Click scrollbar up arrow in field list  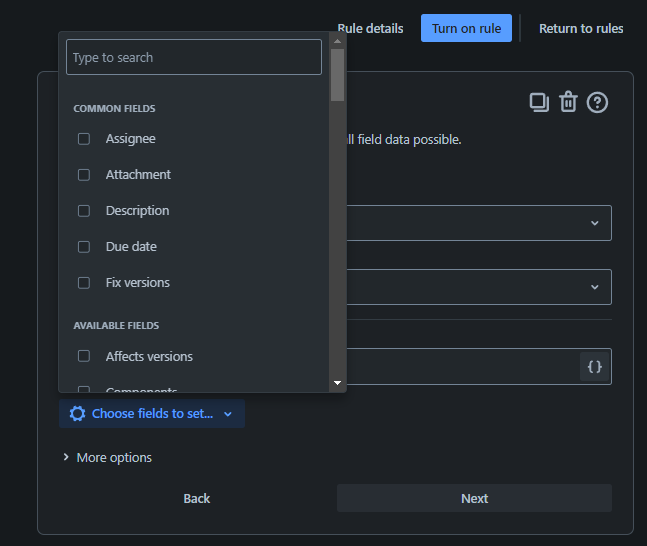click(337, 41)
